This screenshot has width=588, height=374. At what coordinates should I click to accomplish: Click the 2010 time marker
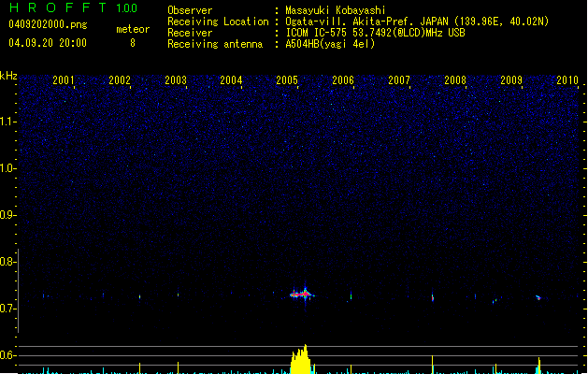pyautogui.click(x=567, y=80)
